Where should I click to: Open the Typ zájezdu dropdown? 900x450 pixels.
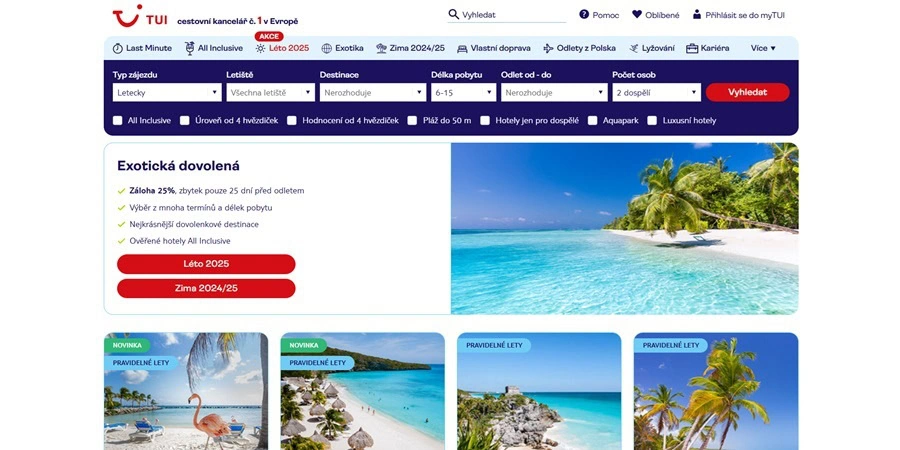167,92
